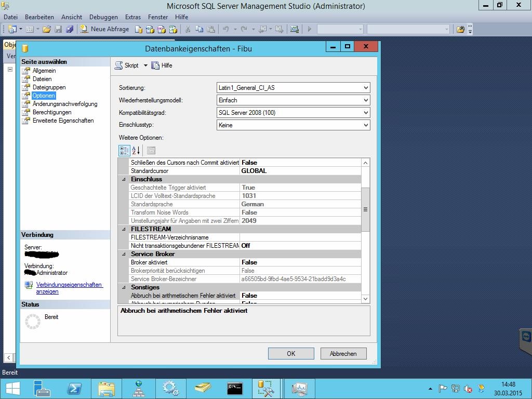Viewport: 532px width, 399px height.
Task: Click the MDX query toolbar icon
Action: (150, 29)
